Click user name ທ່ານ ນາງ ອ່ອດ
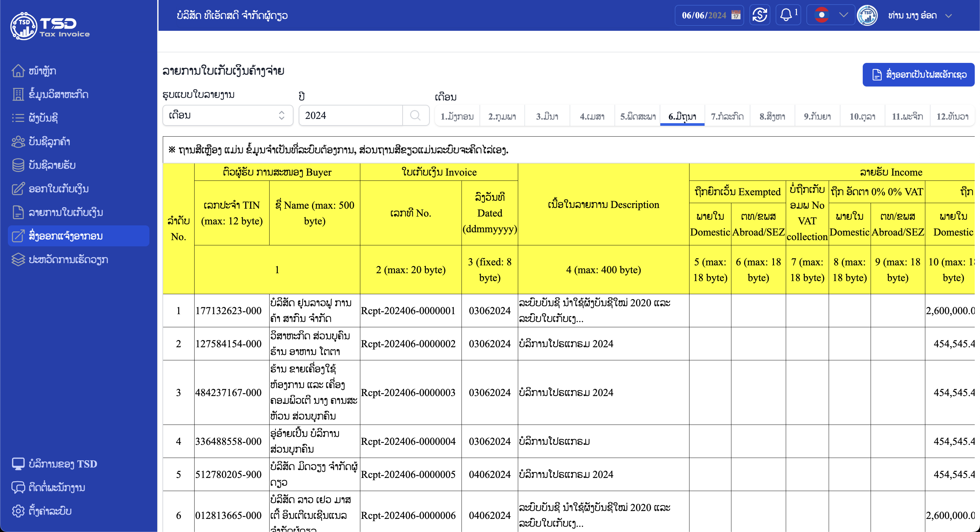Screen dimensions: 980x532 (x=912, y=16)
